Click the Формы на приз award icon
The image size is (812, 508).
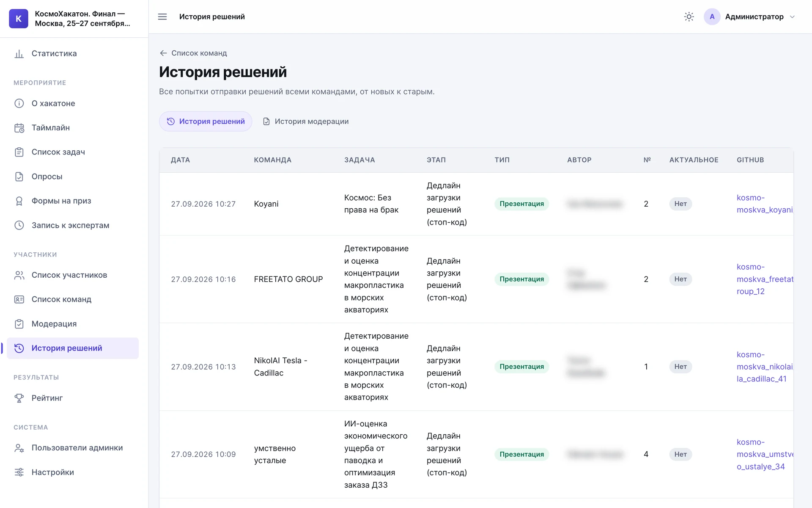click(x=19, y=201)
